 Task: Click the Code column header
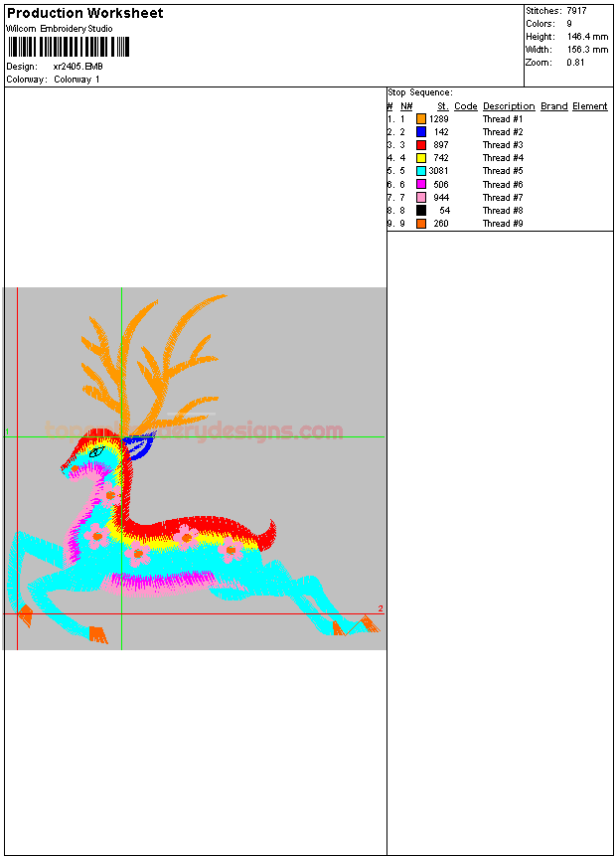[x=465, y=106]
